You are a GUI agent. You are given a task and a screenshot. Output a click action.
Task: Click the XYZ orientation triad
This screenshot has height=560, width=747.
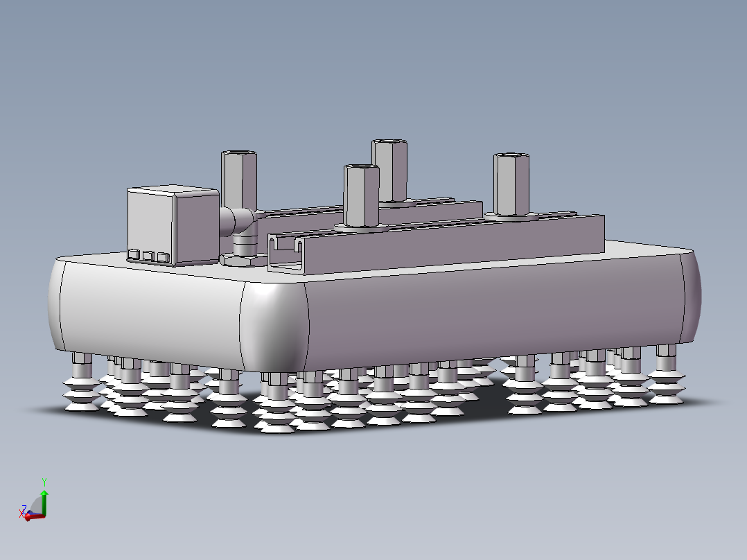35,501
